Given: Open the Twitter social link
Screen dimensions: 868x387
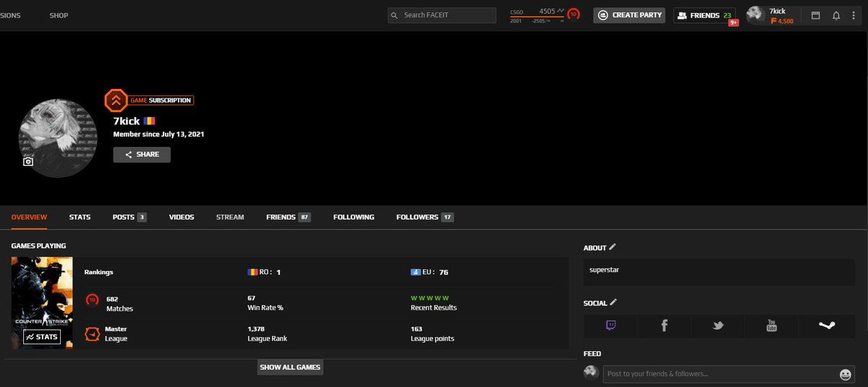Looking at the screenshot, I should tap(718, 326).
